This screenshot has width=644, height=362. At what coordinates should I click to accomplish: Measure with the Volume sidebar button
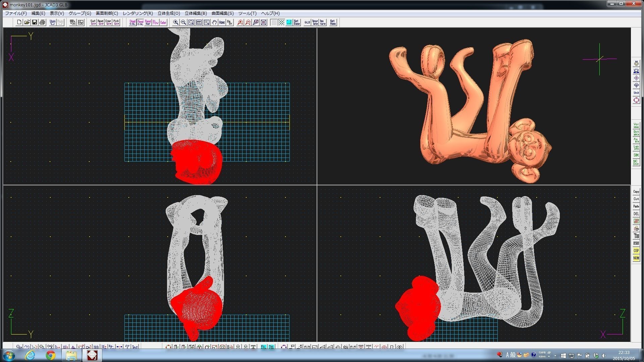636,126
